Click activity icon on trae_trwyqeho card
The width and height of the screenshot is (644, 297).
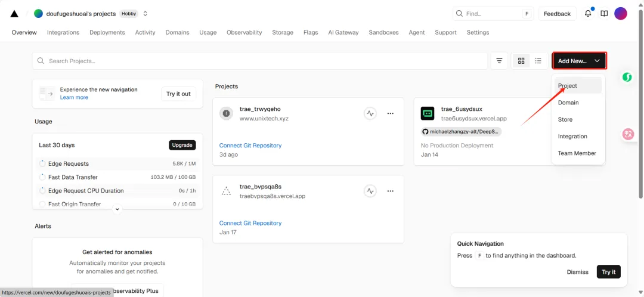(370, 113)
